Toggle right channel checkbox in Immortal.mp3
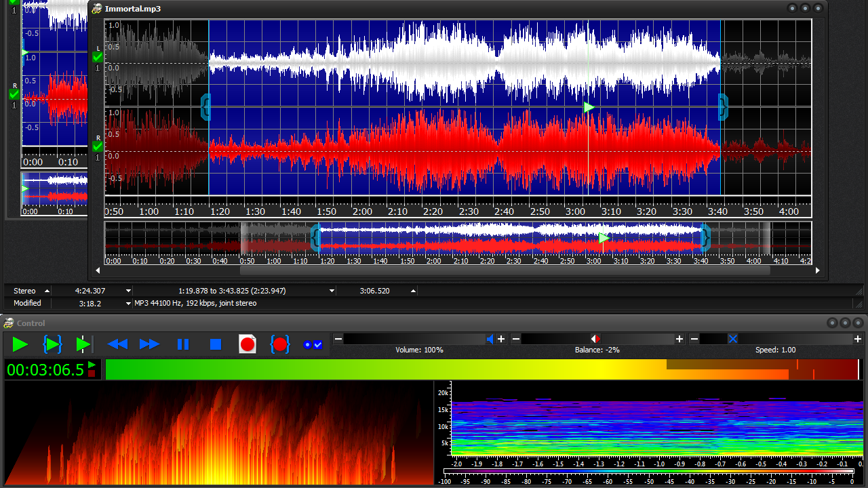868x488 pixels. click(98, 146)
